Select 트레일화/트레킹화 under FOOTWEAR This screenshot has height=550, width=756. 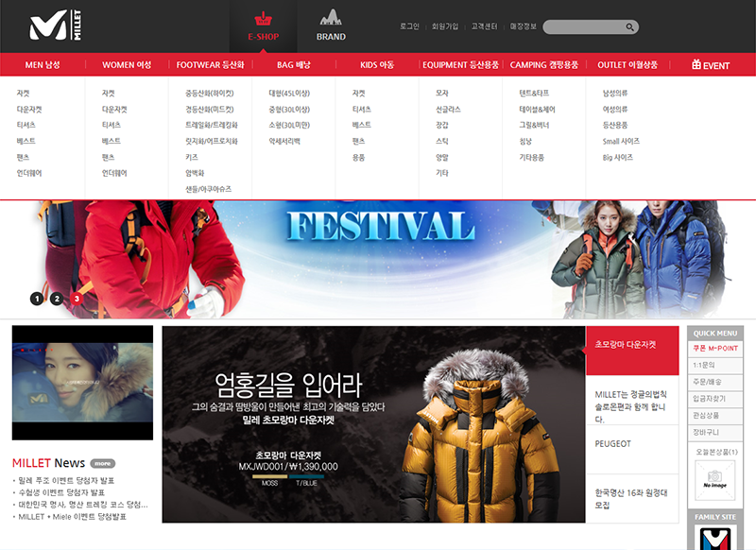212,125
